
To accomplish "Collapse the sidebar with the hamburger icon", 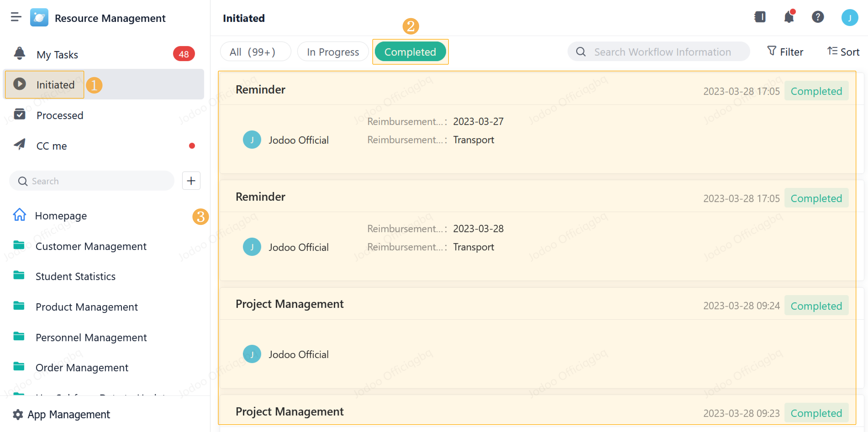I will (16, 17).
